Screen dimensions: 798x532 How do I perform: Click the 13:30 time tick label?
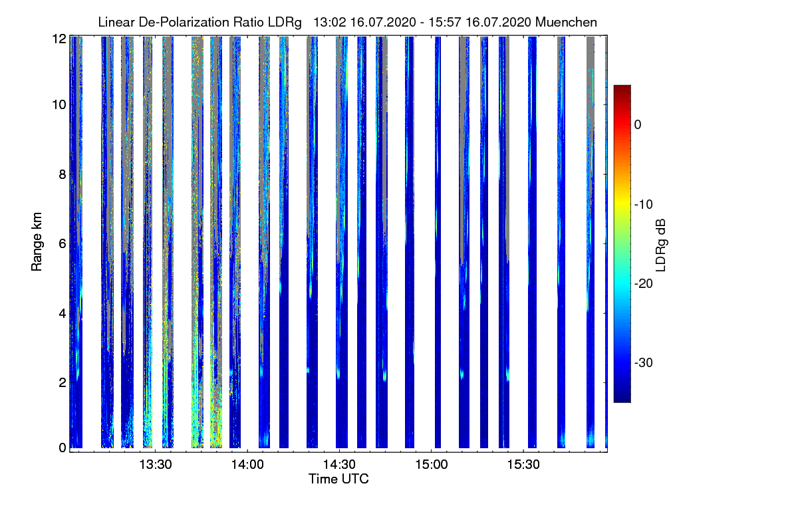tap(154, 465)
